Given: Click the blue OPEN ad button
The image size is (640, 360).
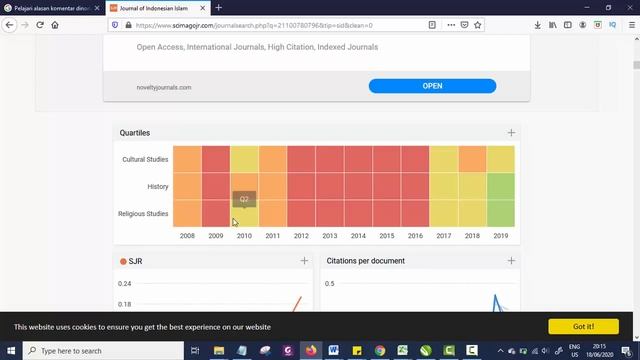Looking at the screenshot, I should click(432, 86).
